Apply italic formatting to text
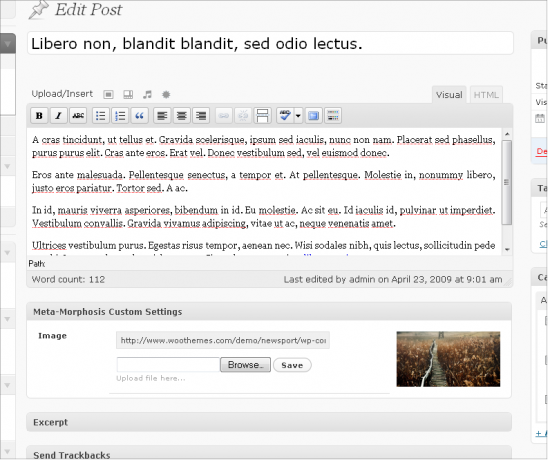The image size is (550, 462). coord(59,115)
